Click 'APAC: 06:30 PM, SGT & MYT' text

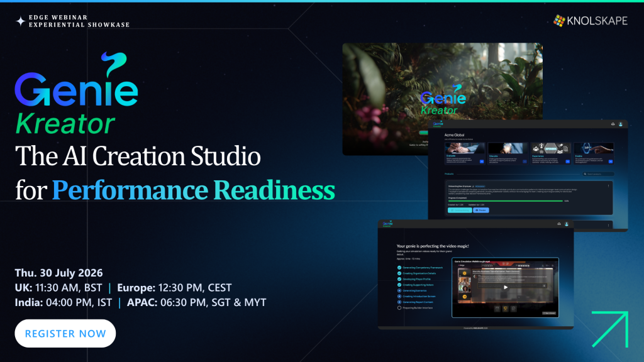tap(197, 302)
